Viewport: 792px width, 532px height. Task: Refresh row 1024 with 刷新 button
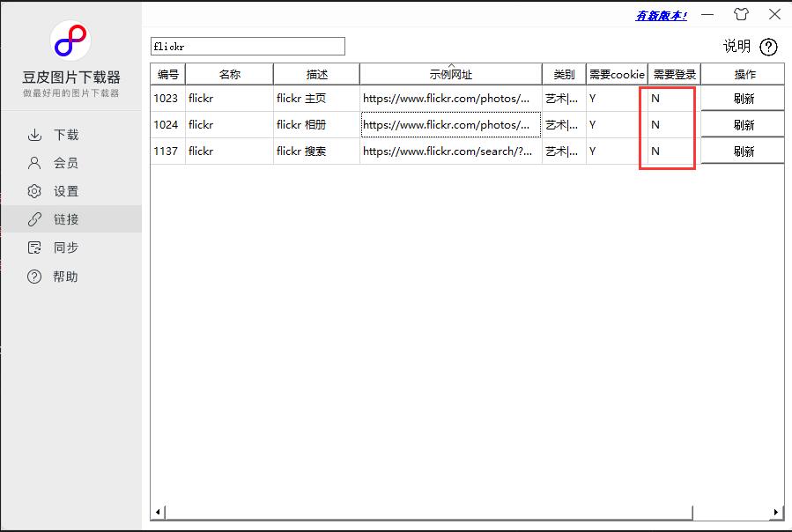pos(743,125)
